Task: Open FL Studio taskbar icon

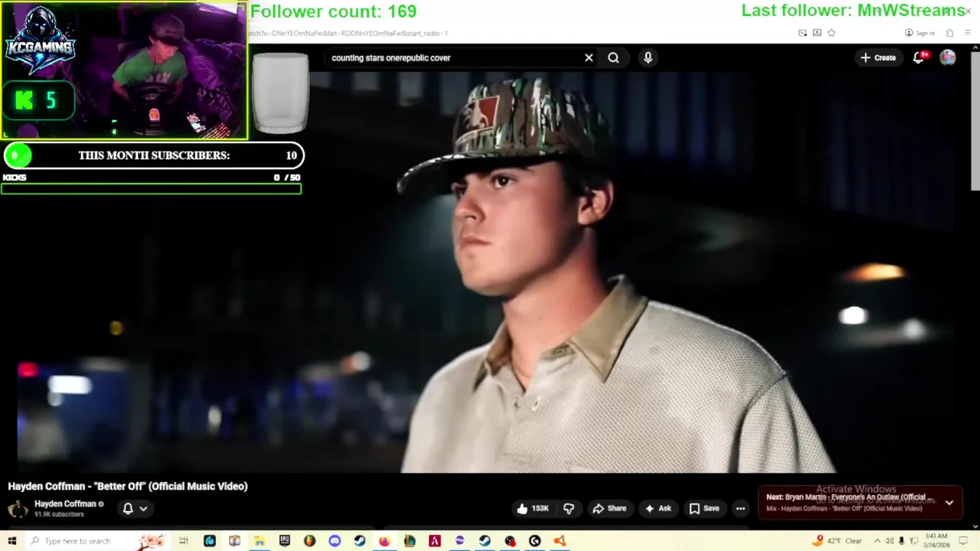Action: click(x=309, y=541)
